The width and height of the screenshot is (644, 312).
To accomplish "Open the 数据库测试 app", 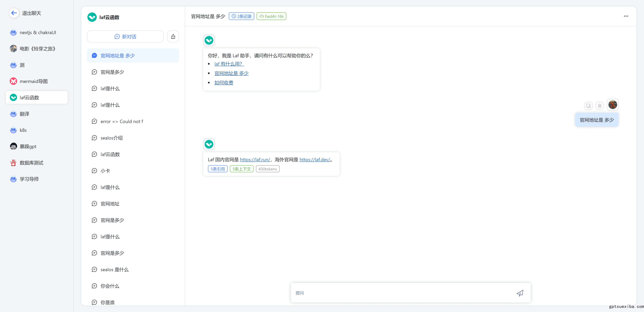I will click(x=37, y=163).
